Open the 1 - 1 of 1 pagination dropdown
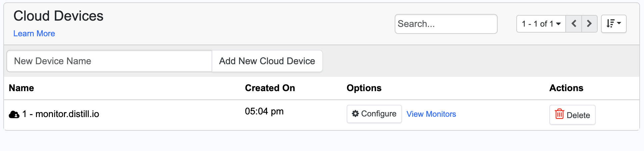The width and height of the screenshot is (644, 151). tap(541, 24)
